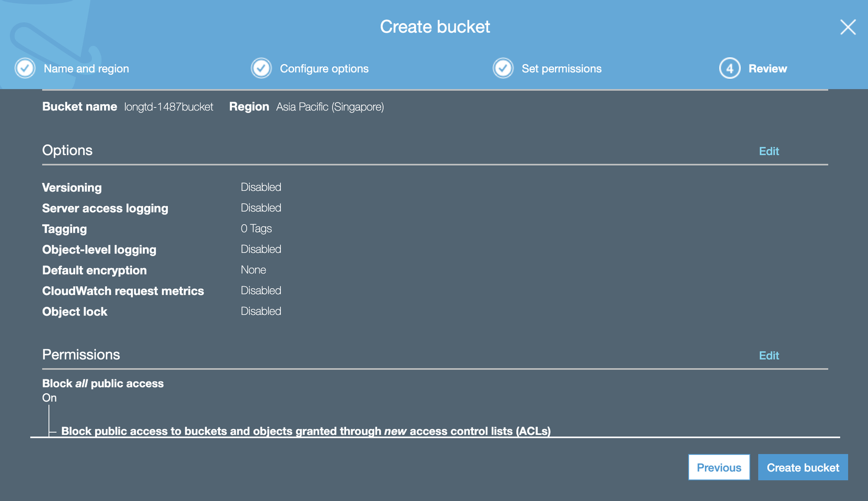Screen dimensions: 868x501
Task: Click the Versioning Disabled value
Action: [261, 187]
